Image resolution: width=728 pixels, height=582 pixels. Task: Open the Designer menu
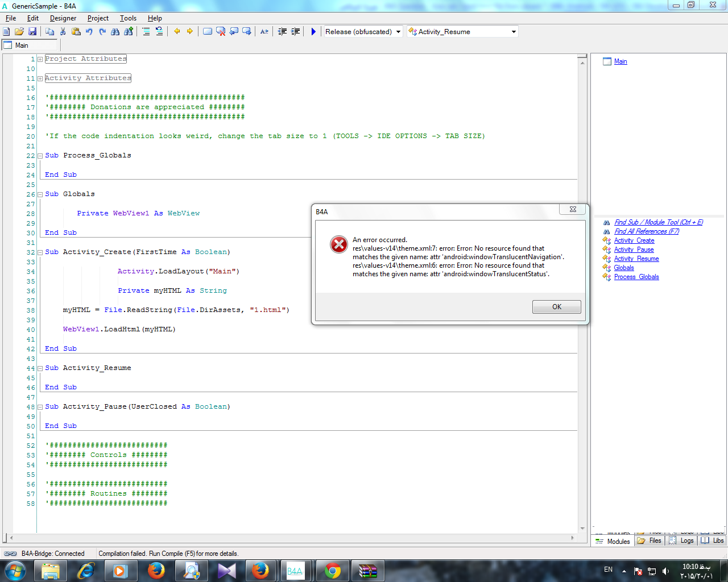tap(63, 18)
